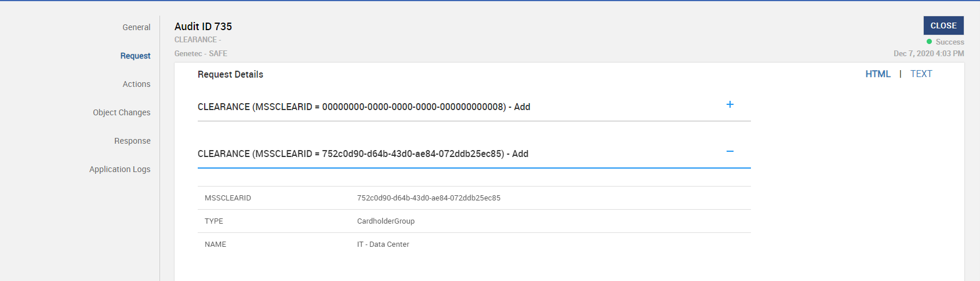
Task: Click the IT - Data Center name value
Action: (383, 244)
